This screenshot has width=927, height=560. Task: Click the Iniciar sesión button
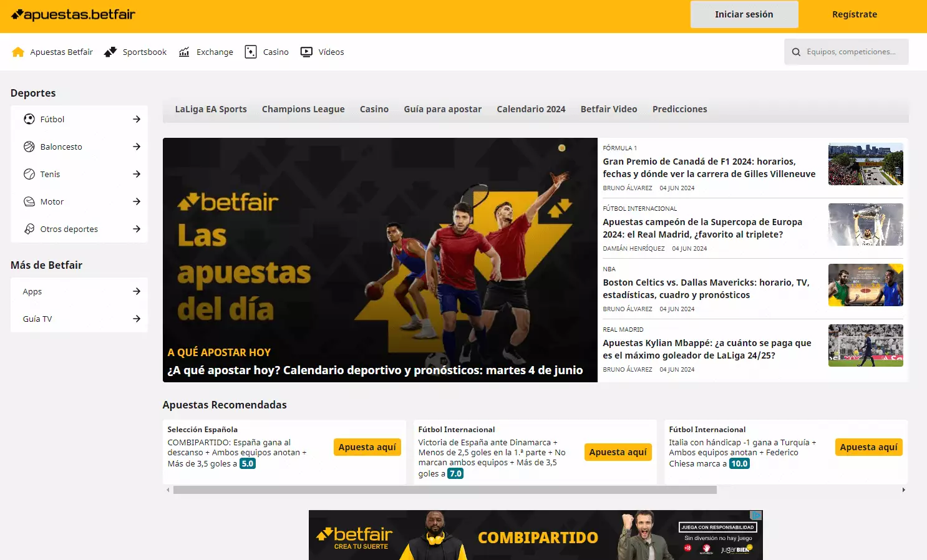coord(744,14)
